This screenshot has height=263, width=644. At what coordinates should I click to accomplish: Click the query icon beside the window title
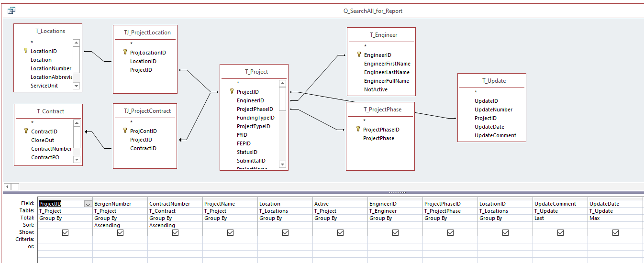click(11, 10)
